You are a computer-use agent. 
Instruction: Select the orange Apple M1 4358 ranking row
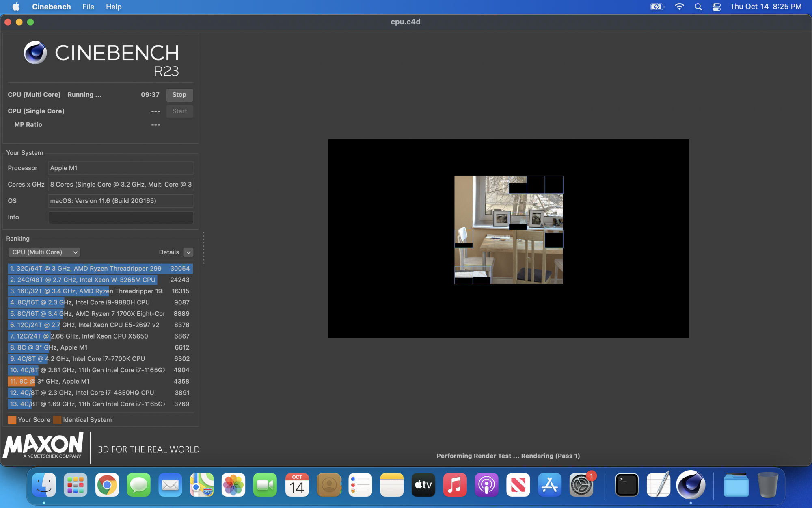click(x=99, y=381)
